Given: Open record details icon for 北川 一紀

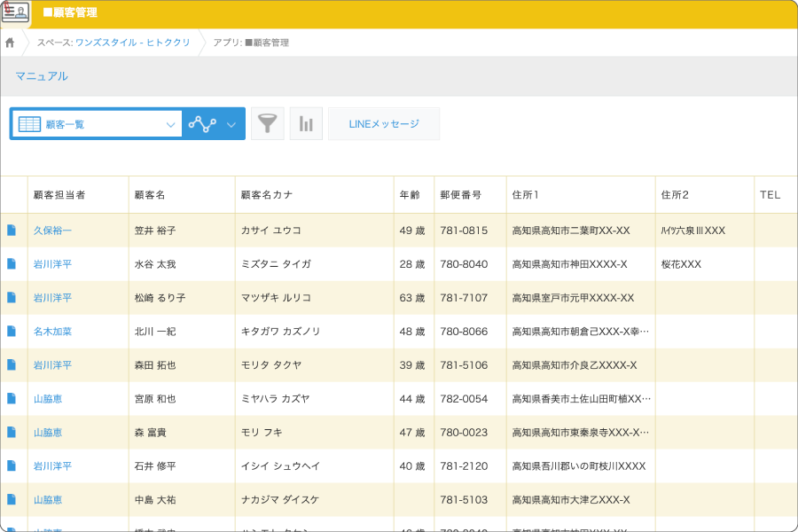Looking at the screenshot, I should pos(12,332).
